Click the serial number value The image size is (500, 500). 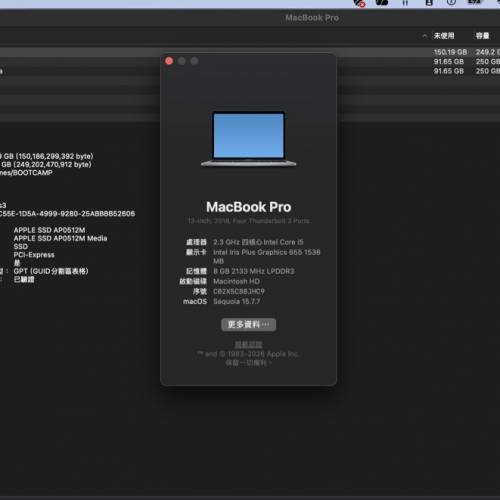(239, 291)
